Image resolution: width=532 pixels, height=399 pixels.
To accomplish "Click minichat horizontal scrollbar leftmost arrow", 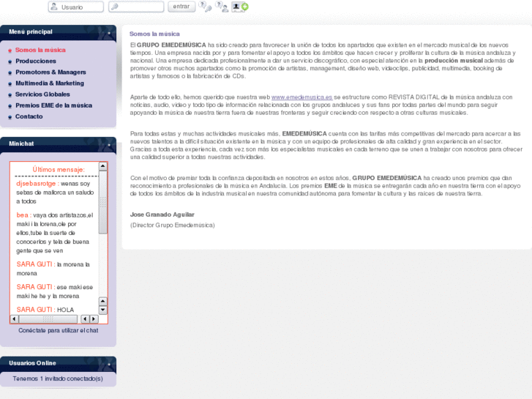I will click(14, 319).
